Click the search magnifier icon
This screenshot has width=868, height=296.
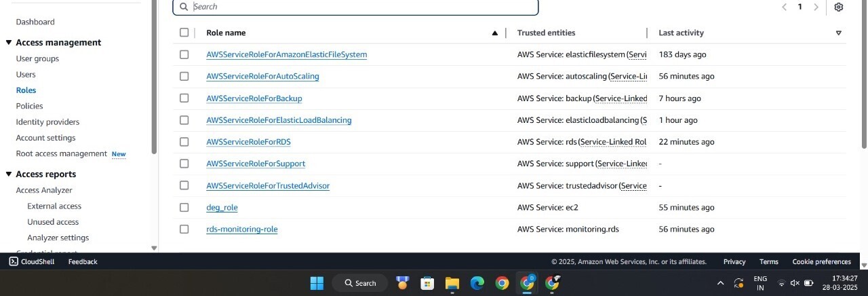184,7
